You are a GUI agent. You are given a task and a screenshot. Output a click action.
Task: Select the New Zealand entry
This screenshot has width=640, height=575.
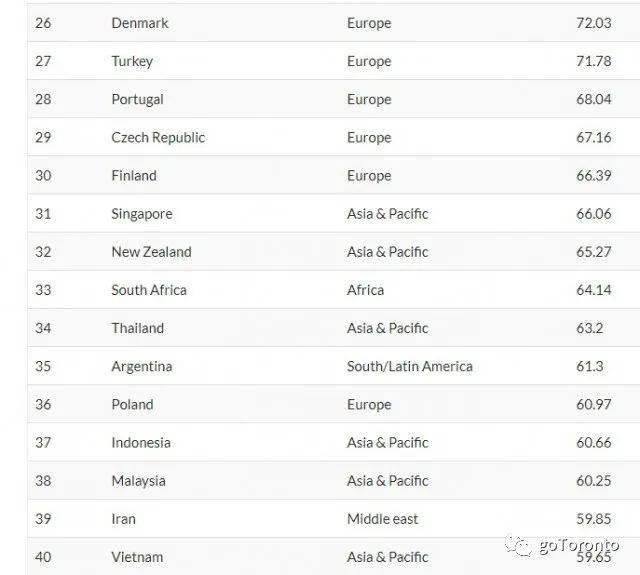point(151,252)
